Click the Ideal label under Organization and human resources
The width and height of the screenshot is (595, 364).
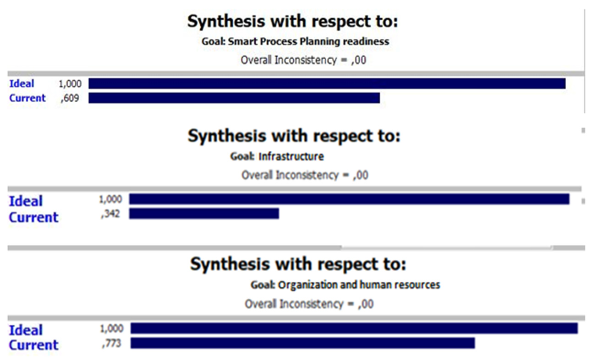26,330
